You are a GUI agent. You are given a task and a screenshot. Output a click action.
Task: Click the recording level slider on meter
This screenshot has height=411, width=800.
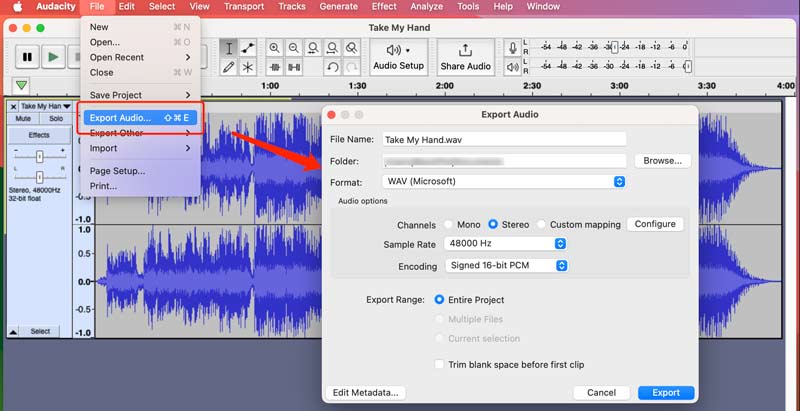[614, 47]
